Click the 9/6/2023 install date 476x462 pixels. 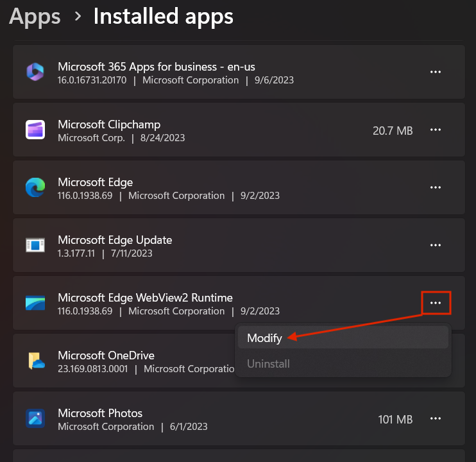tap(274, 80)
